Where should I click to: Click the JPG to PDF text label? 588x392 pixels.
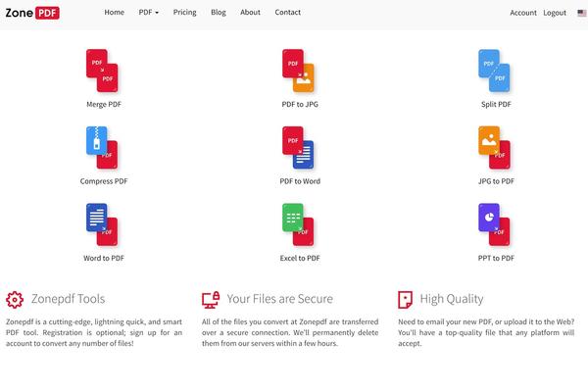point(496,181)
